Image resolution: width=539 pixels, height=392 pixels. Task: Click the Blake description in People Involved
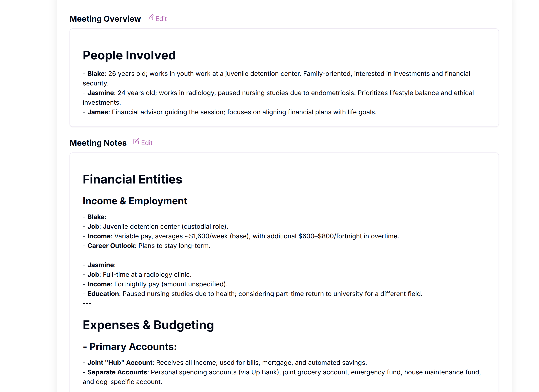point(276,78)
